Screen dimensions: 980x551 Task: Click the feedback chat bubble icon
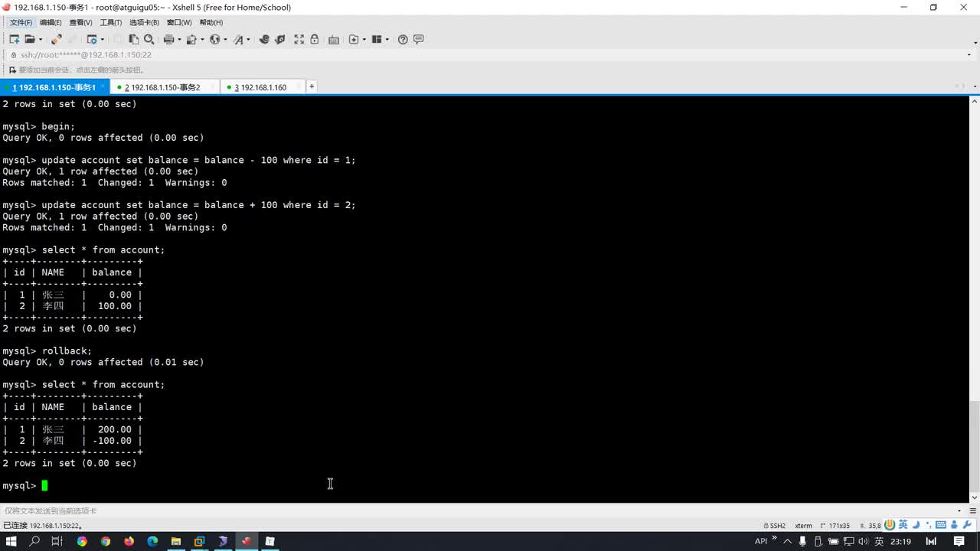coord(419,39)
